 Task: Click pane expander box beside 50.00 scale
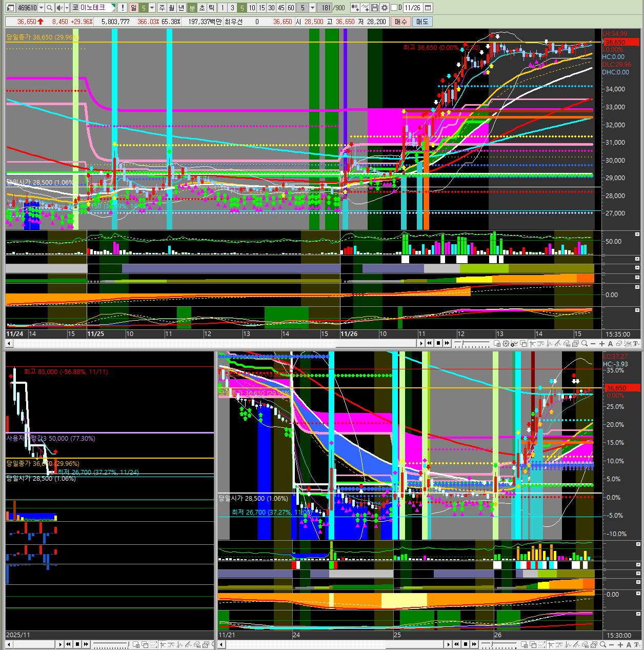tap(637, 234)
